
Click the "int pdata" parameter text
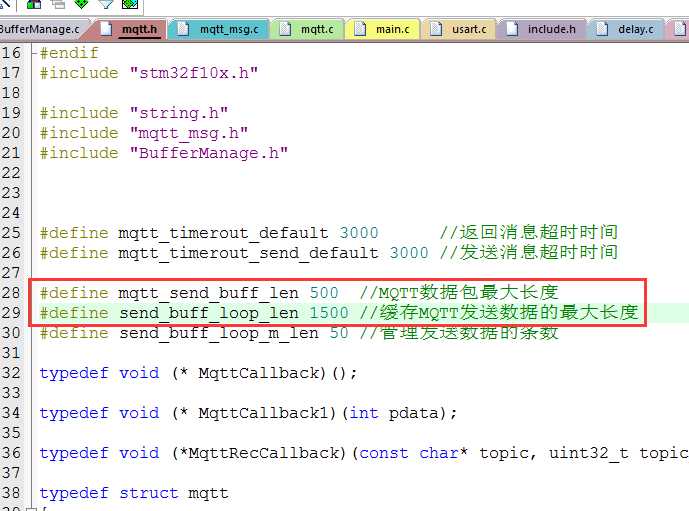(x=399, y=413)
